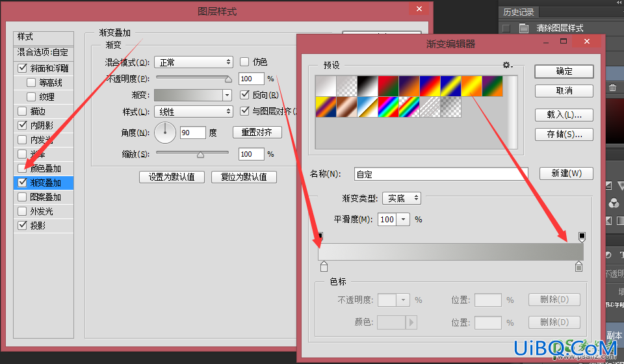This screenshot has width=624, height=364.
Task: Open the gear menu for gradient presets
Action: pyautogui.click(x=508, y=65)
